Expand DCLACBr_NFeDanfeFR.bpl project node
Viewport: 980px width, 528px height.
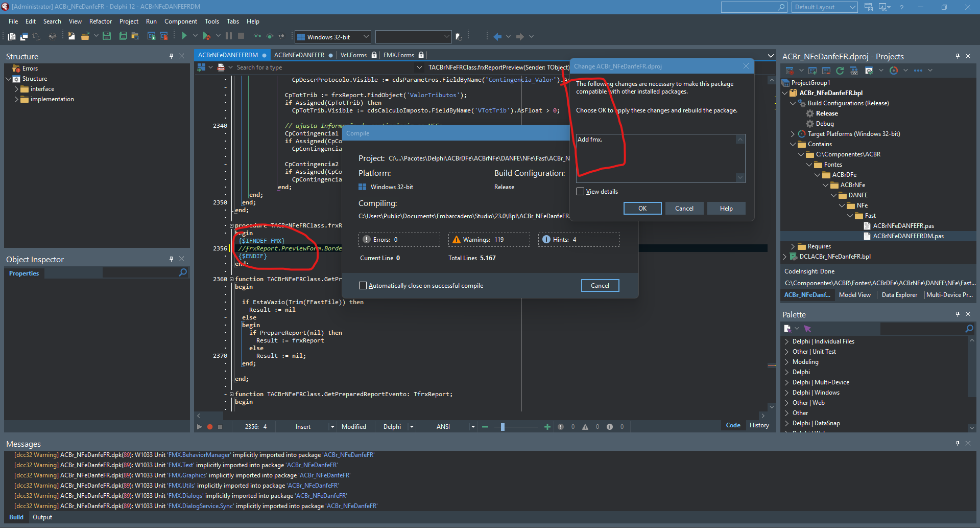coord(785,257)
